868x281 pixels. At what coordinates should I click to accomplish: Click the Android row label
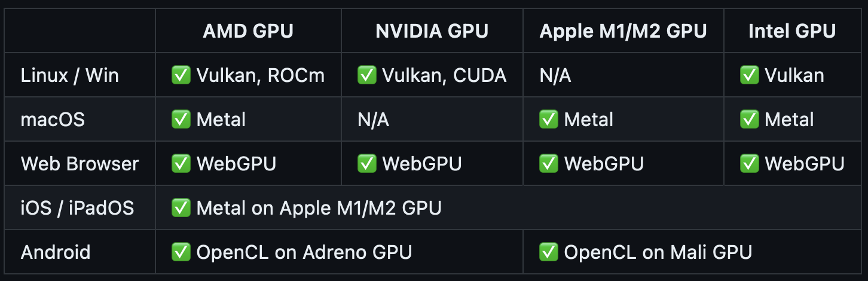coord(56,252)
